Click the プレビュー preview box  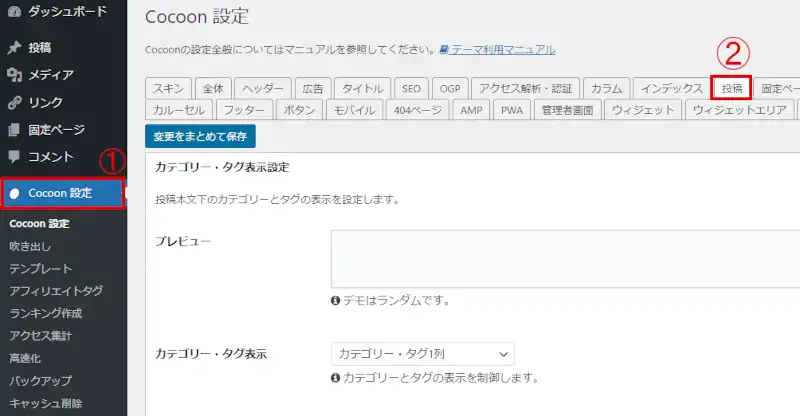(565, 259)
